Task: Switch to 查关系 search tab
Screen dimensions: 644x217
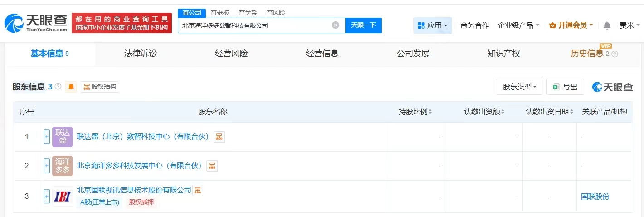Action: (248, 13)
